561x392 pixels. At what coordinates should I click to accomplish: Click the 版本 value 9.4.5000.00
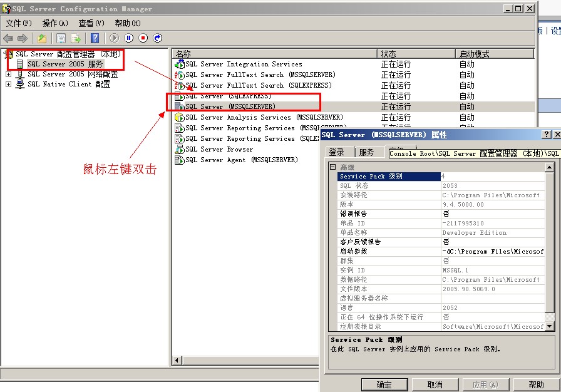pyautogui.click(x=463, y=205)
